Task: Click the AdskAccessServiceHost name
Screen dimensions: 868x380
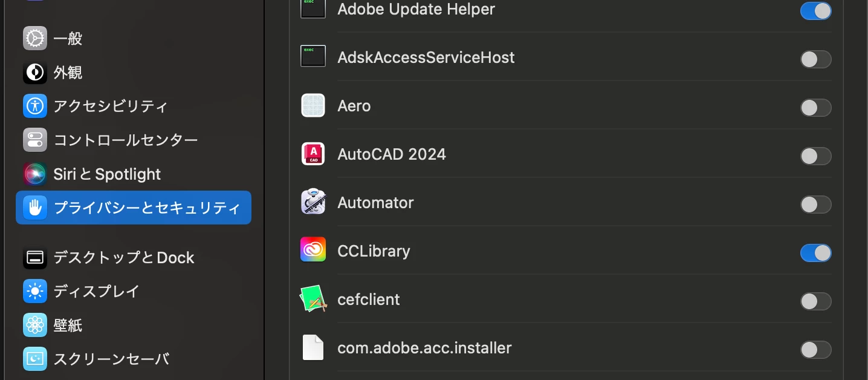Action: (426, 57)
